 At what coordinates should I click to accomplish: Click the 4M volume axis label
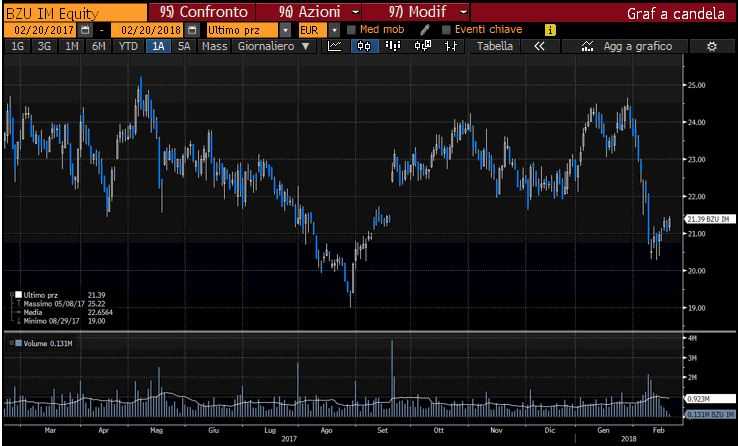click(x=692, y=338)
